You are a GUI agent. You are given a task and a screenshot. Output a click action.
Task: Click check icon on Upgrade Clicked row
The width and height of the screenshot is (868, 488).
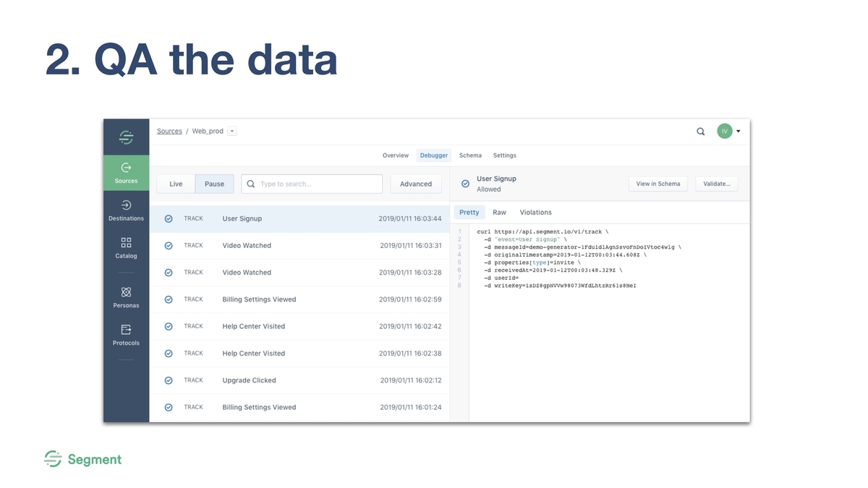pos(169,380)
